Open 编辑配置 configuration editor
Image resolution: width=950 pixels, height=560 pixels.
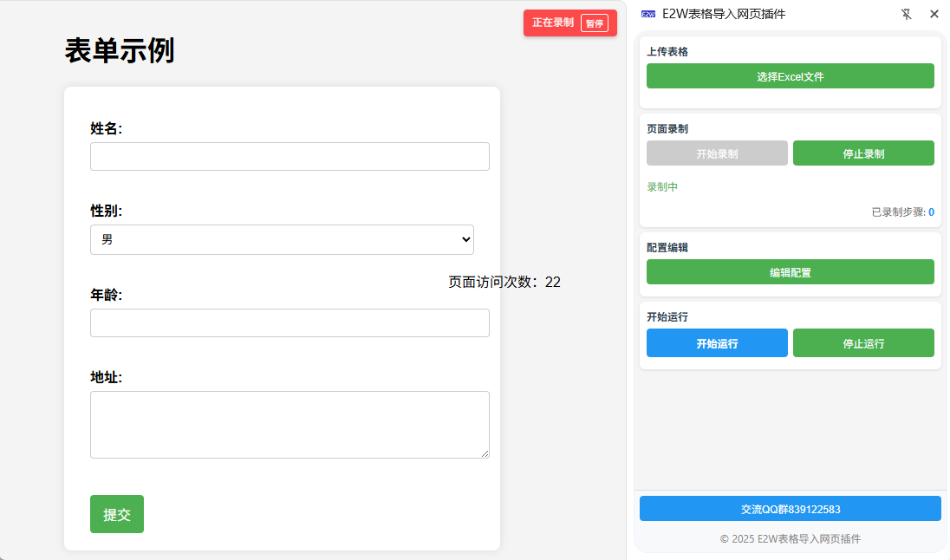[790, 272]
